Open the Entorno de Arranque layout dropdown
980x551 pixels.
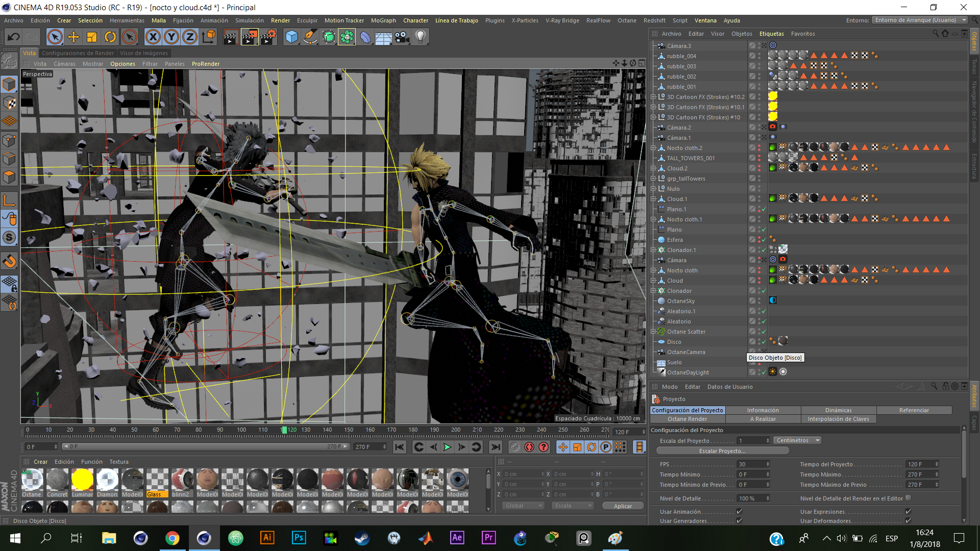click(x=920, y=20)
